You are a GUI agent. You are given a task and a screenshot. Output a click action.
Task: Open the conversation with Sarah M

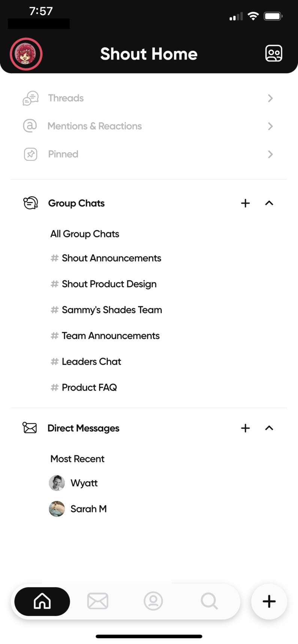pos(78,509)
